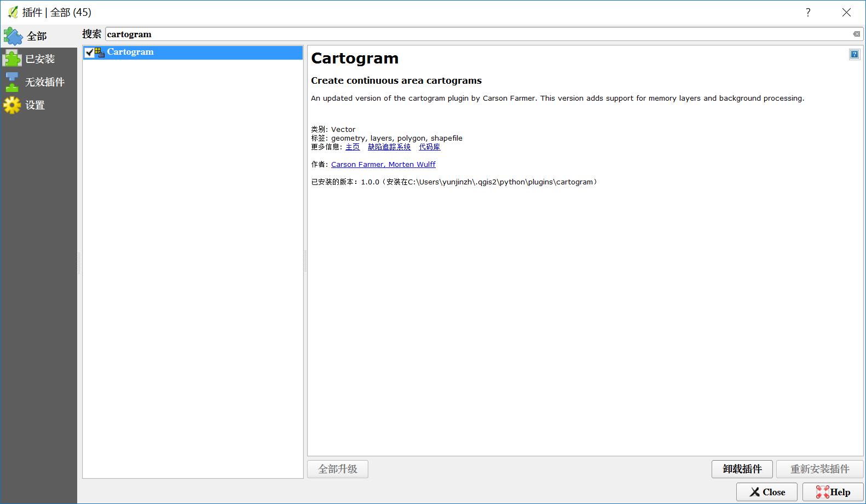Click the 卸载插件 button
Image resolution: width=866 pixels, height=504 pixels.
(742, 469)
